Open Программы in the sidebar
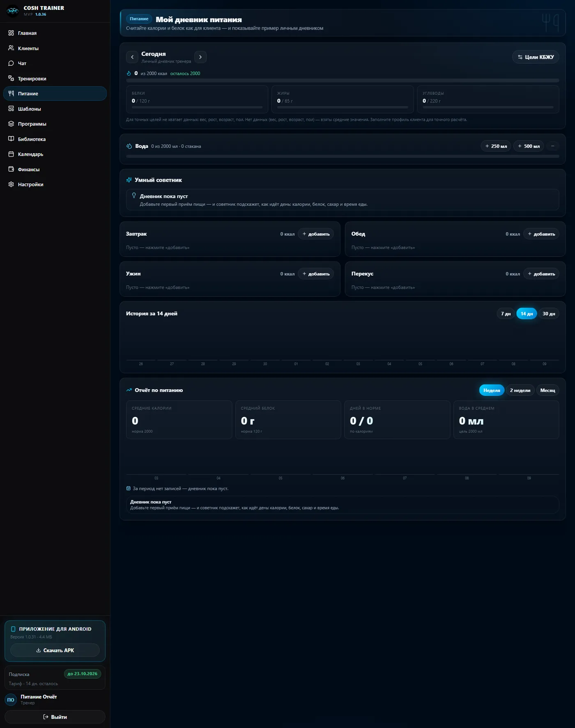The height and width of the screenshot is (728, 575). point(55,124)
